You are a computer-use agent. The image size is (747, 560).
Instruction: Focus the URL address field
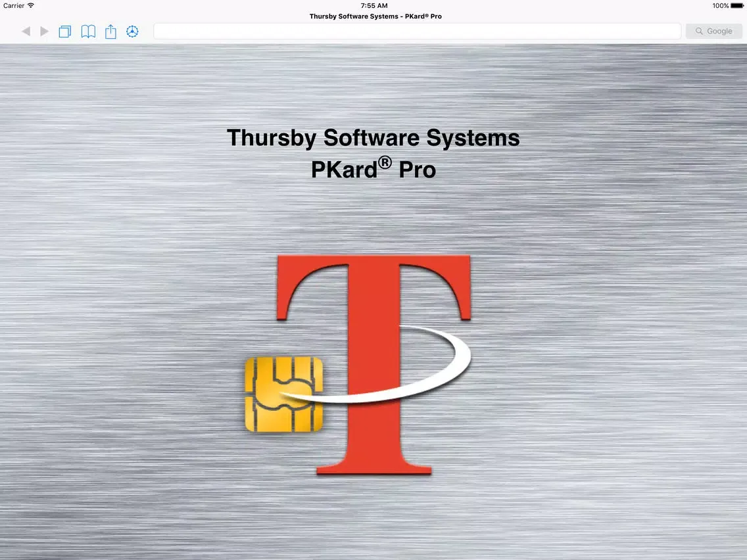(x=418, y=31)
